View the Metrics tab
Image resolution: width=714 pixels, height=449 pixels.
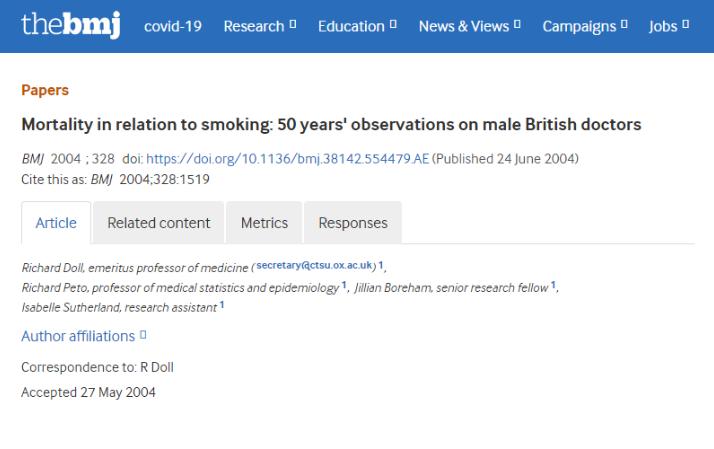pos(264,223)
